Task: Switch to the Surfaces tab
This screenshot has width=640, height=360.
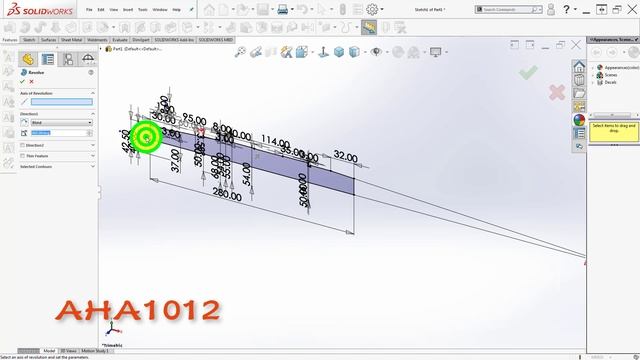Action: (49, 40)
